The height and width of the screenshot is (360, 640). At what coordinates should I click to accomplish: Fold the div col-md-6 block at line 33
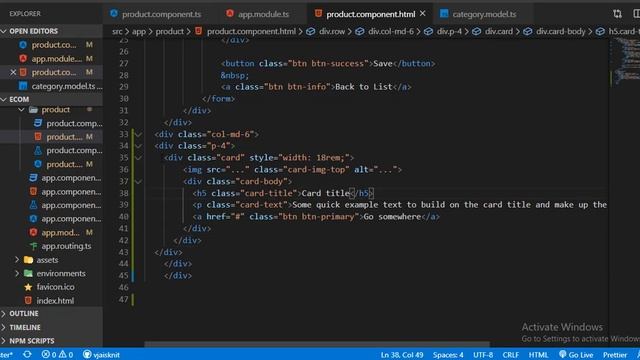pyautogui.click(x=139, y=134)
